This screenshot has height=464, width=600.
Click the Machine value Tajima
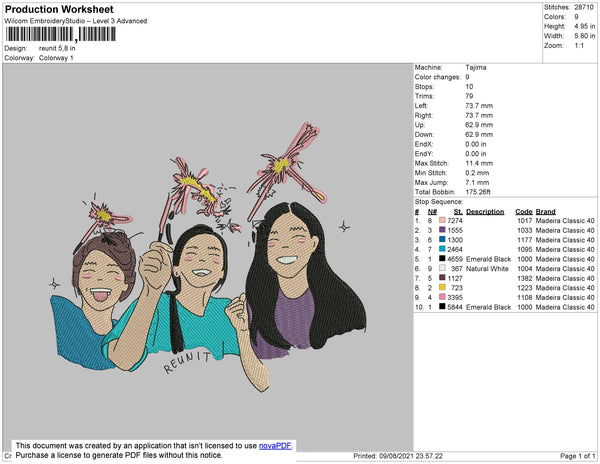click(476, 67)
